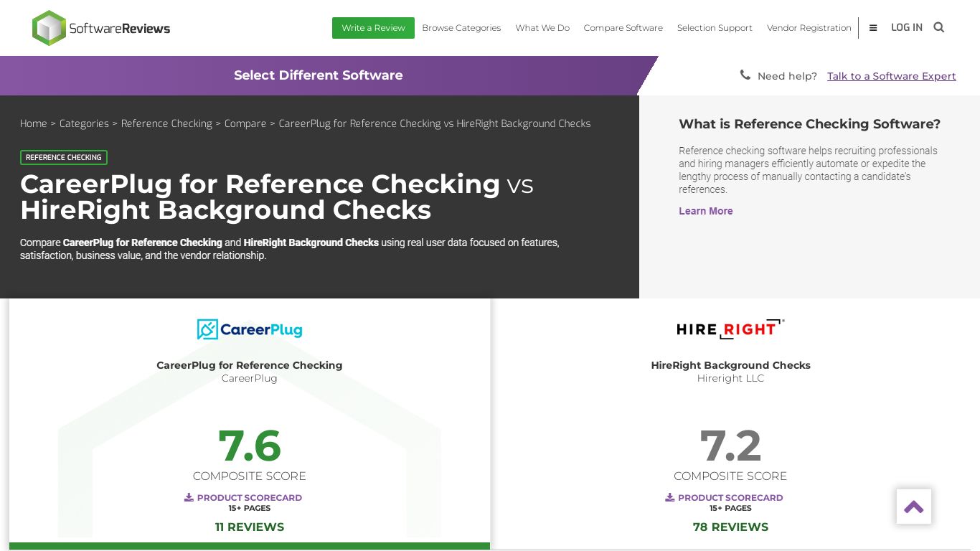Click the Write a Review button
The height and width of the screenshot is (551, 980).
tap(373, 28)
